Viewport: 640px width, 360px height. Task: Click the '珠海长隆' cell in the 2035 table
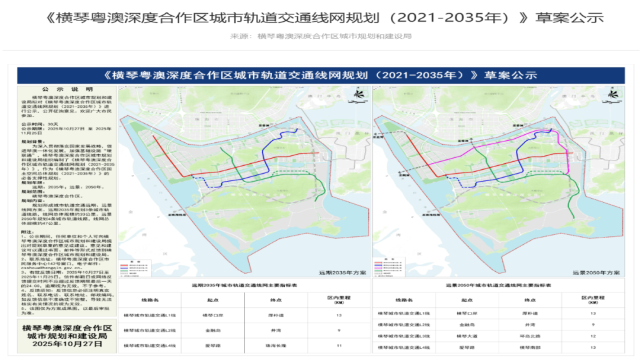click(x=276, y=346)
